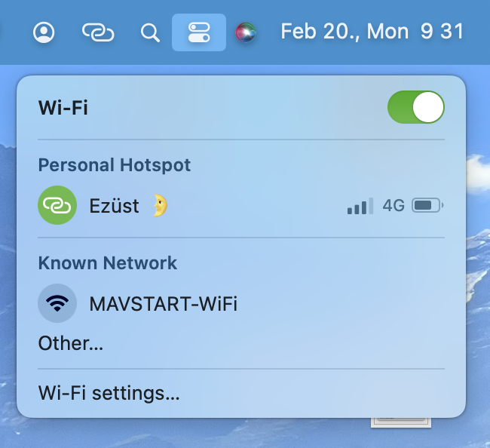Open Wi-Fi settings...
Image resolution: width=490 pixels, height=448 pixels.
coord(109,393)
